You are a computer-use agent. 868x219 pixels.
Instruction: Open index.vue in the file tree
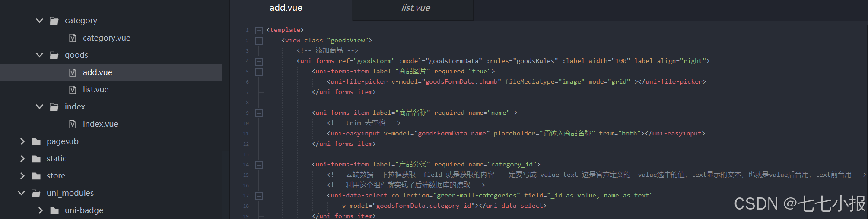coord(100,124)
